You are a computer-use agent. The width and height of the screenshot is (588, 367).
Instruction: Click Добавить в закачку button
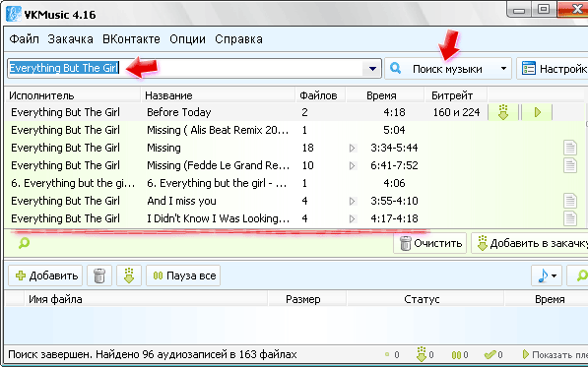530,243
